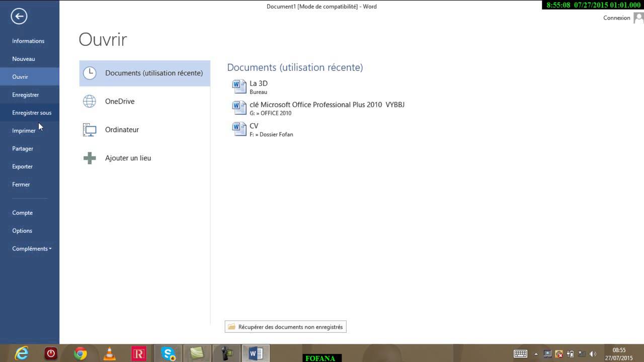This screenshot has height=362, width=644.
Task: Click the user avatar icon next to Connexion
Action: pyautogui.click(x=638, y=18)
